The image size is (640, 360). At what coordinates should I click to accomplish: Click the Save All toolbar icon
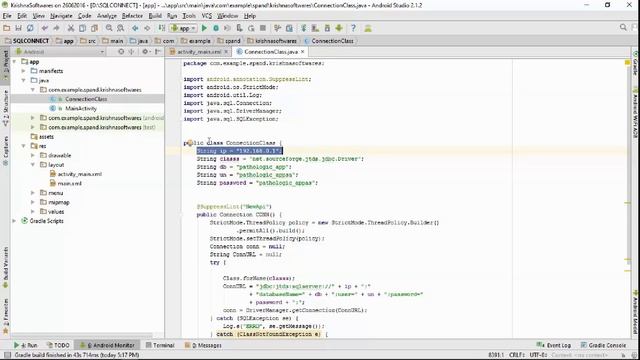[x=18, y=28]
